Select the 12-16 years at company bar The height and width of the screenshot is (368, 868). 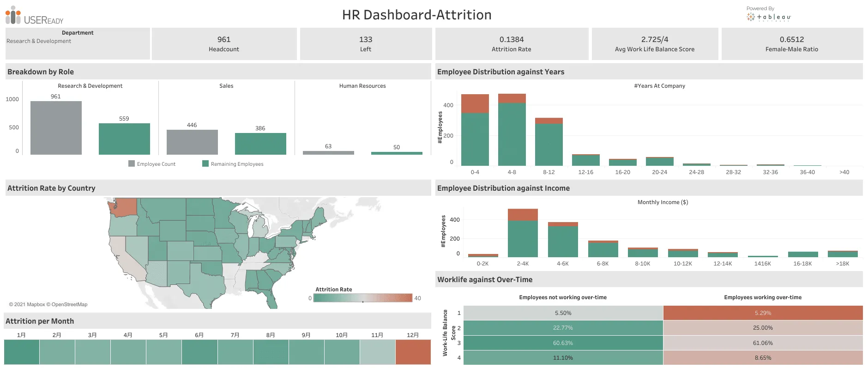pyautogui.click(x=586, y=160)
